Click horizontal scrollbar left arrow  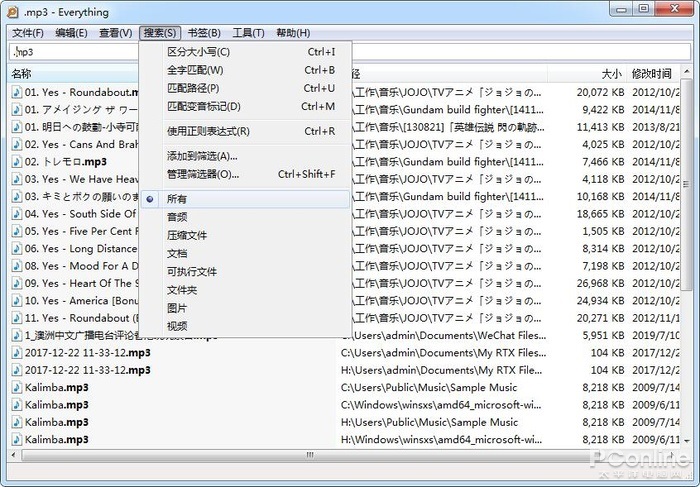coord(14,455)
